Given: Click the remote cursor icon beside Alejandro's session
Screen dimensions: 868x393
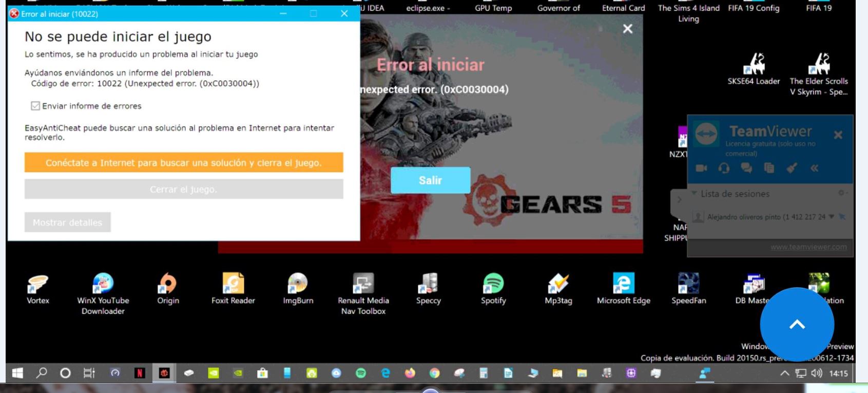Looking at the screenshot, I should [842, 216].
